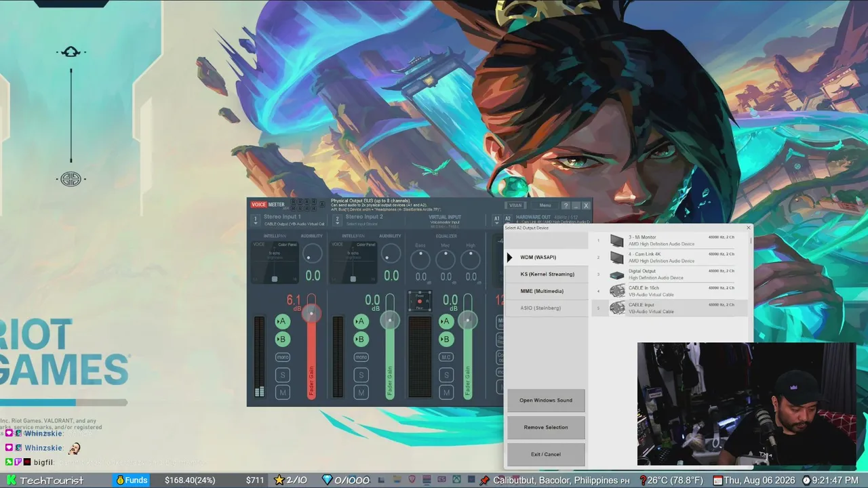The width and height of the screenshot is (868, 488).
Task: Click the Kick logo in the bottom bar
Action: (x=11, y=481)
